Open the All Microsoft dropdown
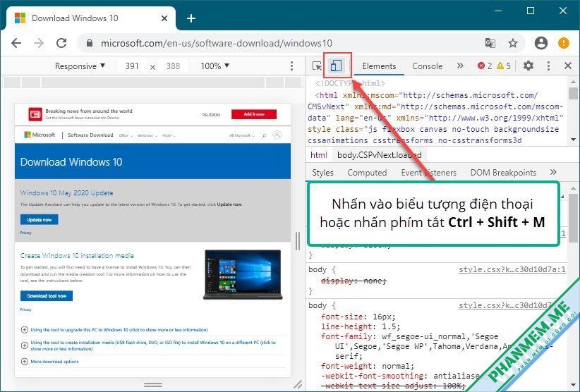 [241, 135]
